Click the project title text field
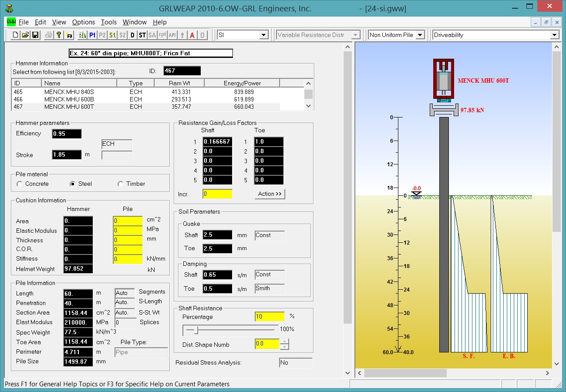This screenshot has width=566, height=392. click(151, 54)
